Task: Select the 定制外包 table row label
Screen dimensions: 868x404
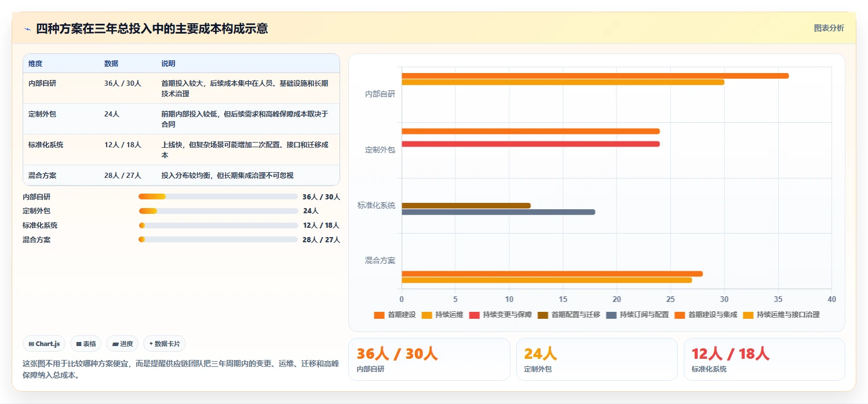Action: 42,114
